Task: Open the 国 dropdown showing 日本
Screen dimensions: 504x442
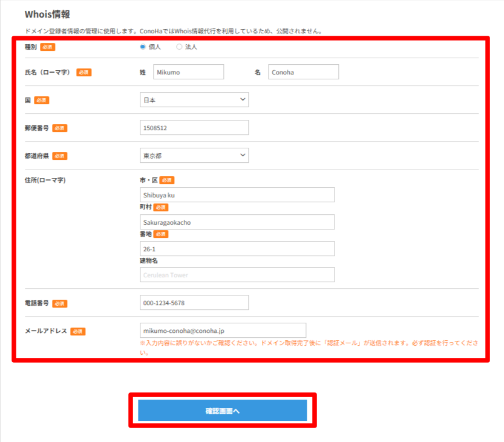Action: (x=194, y=100)
